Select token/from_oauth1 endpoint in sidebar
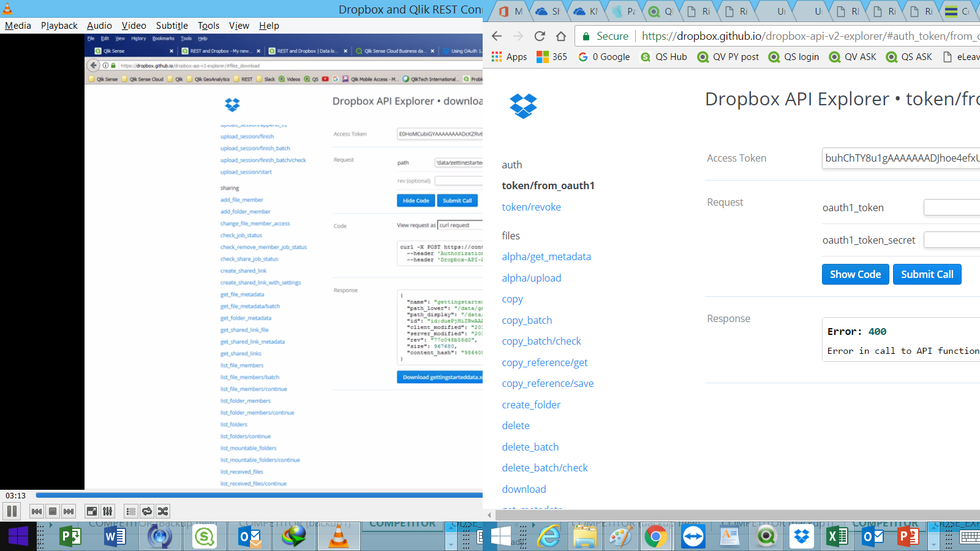980x551 pixels. click(548, 186)
